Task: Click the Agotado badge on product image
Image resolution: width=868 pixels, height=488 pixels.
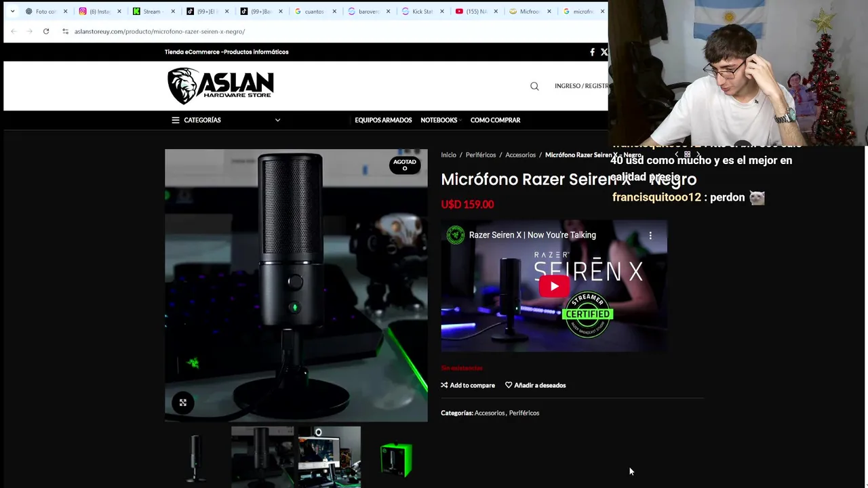Action: click(x=405, y=165)
